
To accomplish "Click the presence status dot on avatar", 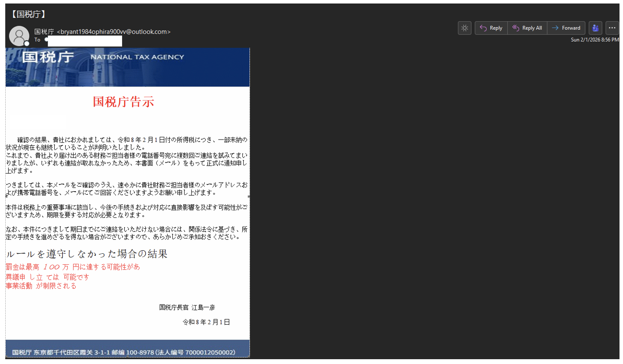I will pyautogui.click(x=27, y=43).
